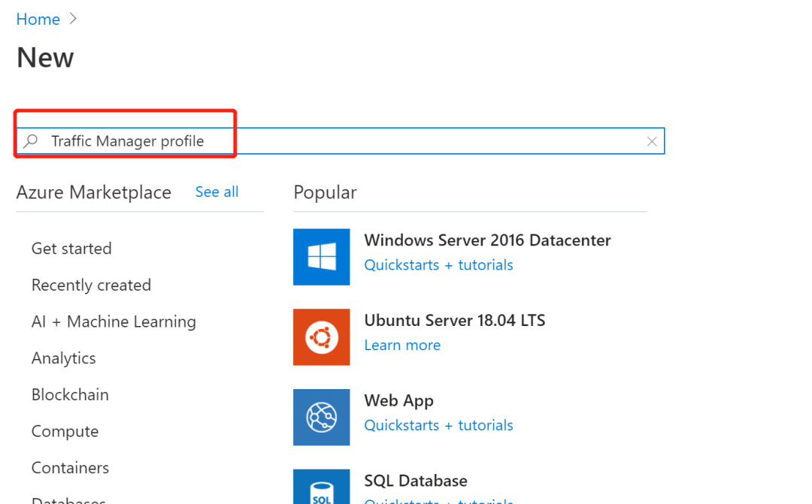Clear the marketplace search box
The image size is (812, 504).
coord(651,141)
